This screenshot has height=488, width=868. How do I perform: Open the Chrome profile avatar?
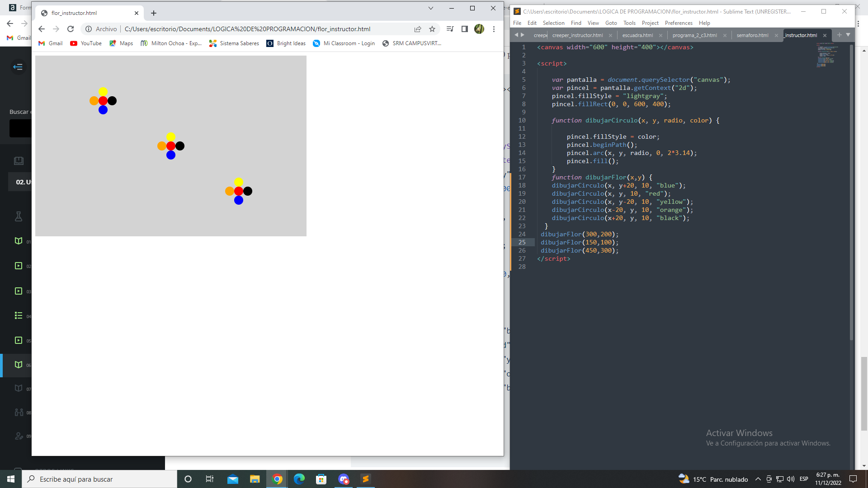tap(479, 29)
